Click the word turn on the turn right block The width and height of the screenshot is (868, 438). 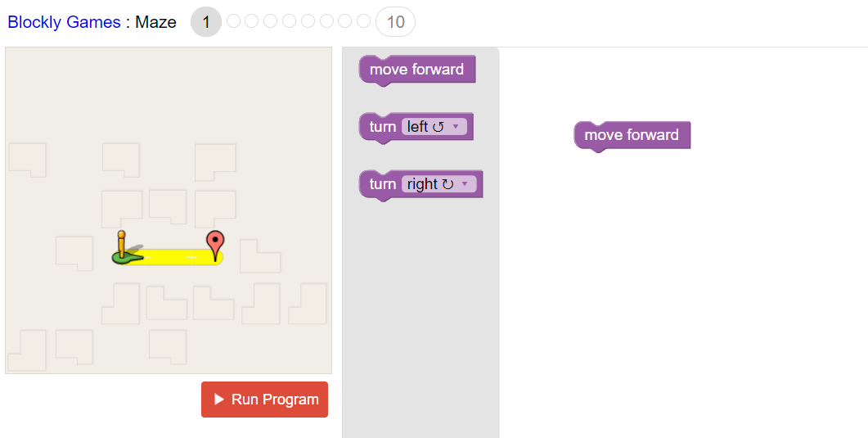(x=382, y=184)
